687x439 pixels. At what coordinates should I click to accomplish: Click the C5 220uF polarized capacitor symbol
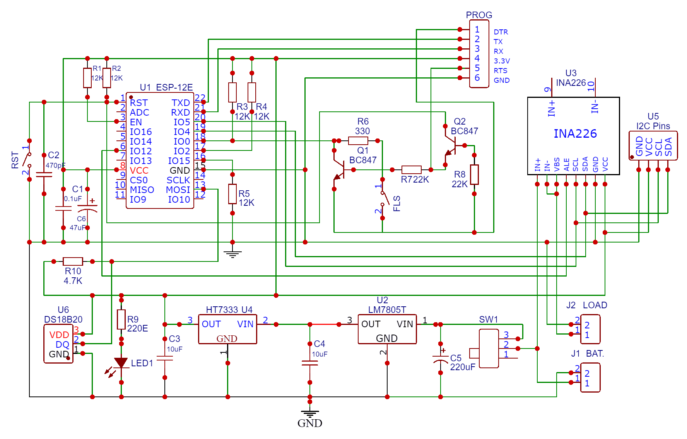(x=440, y=357)
